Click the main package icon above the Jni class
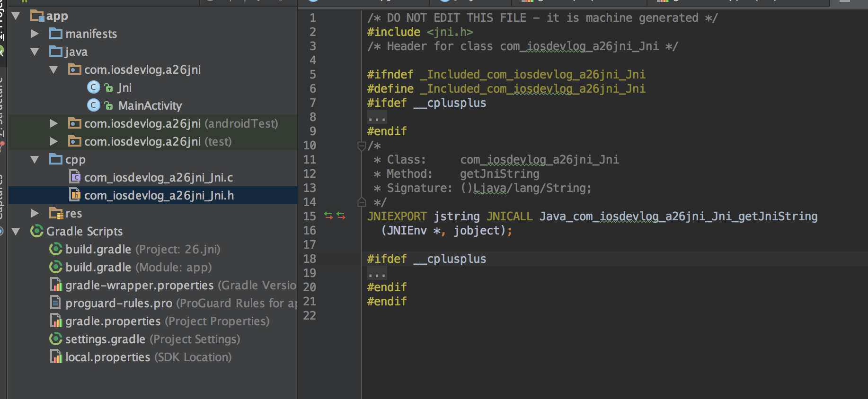Screen dimensions: 868x399 pos(75,69)
